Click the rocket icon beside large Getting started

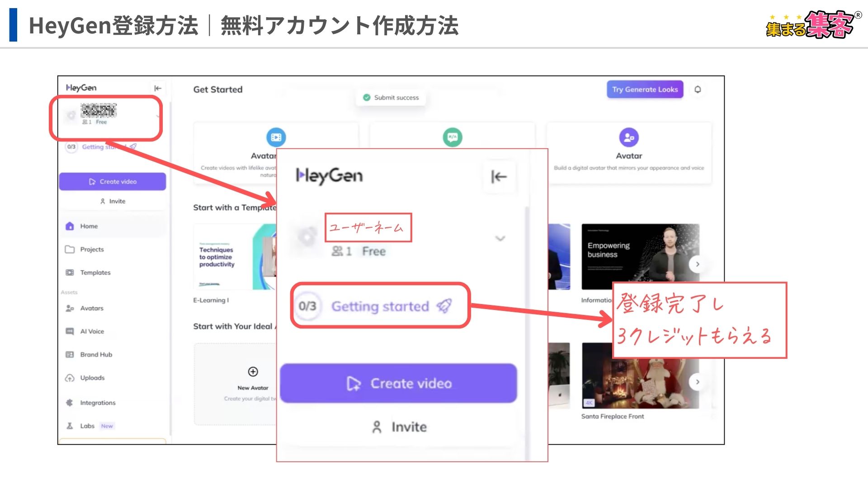(444, 306)
